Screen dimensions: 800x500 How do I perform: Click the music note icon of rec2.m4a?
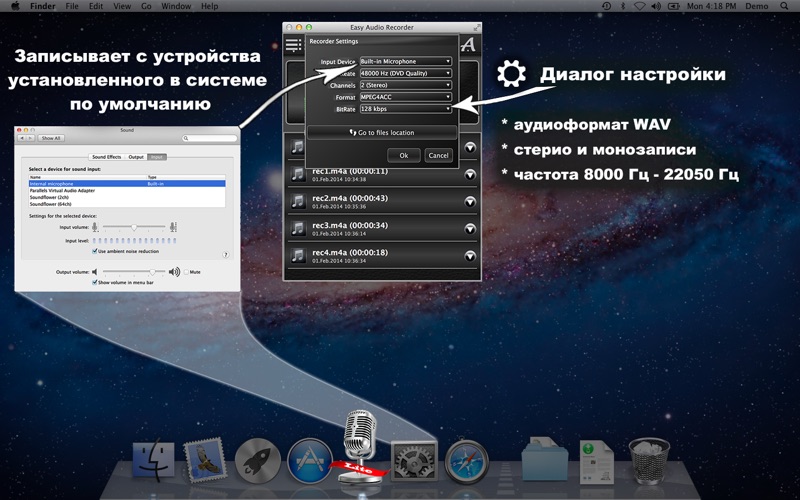[x=297, y=202]
